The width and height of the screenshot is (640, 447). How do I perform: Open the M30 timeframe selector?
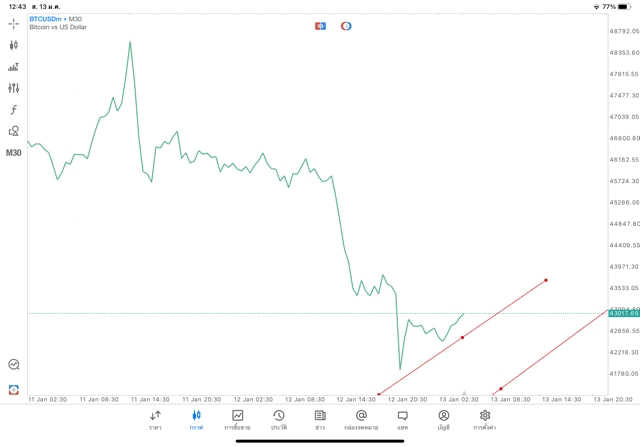click(14, 153)
